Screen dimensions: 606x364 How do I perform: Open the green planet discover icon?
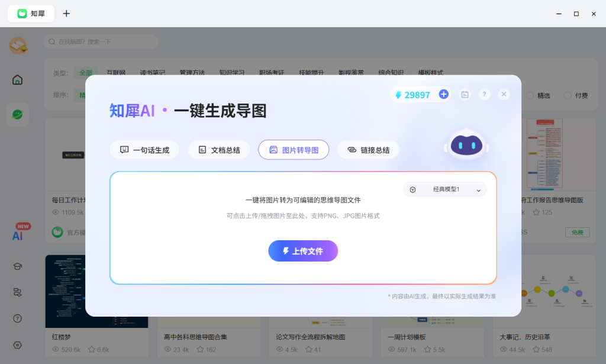[x=17, y=114]
